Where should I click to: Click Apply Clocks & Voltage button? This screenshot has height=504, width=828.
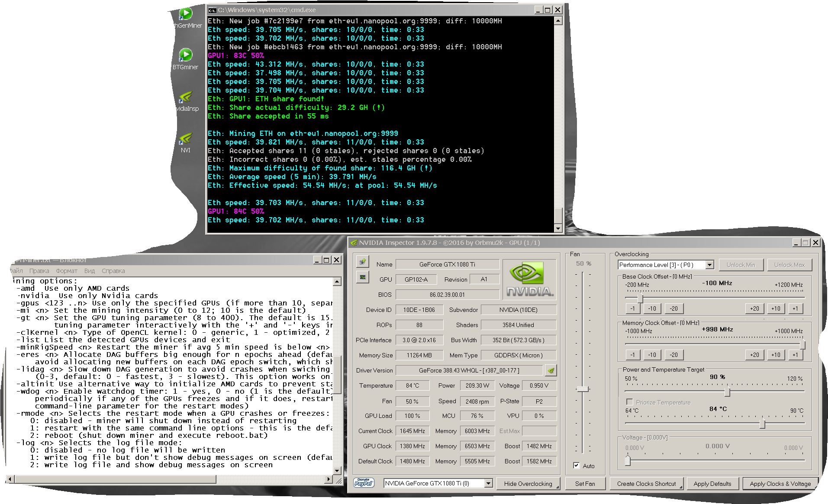pos(780,484)
